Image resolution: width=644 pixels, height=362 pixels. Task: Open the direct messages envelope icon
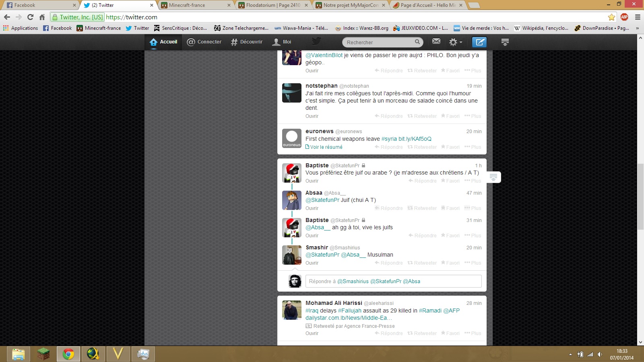pyautogui.click(x=436, y=41)
